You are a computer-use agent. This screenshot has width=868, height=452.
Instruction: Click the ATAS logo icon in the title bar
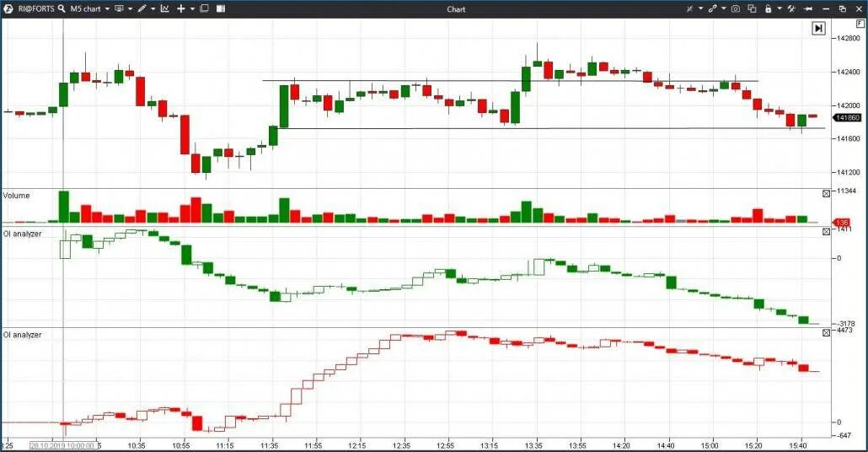pyautogui.click(x=8, y=9)
